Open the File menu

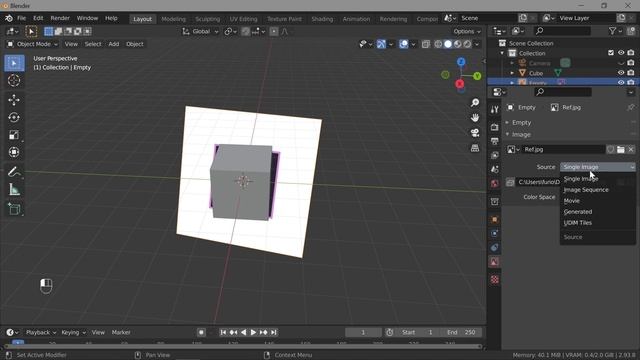click(21, 18)
